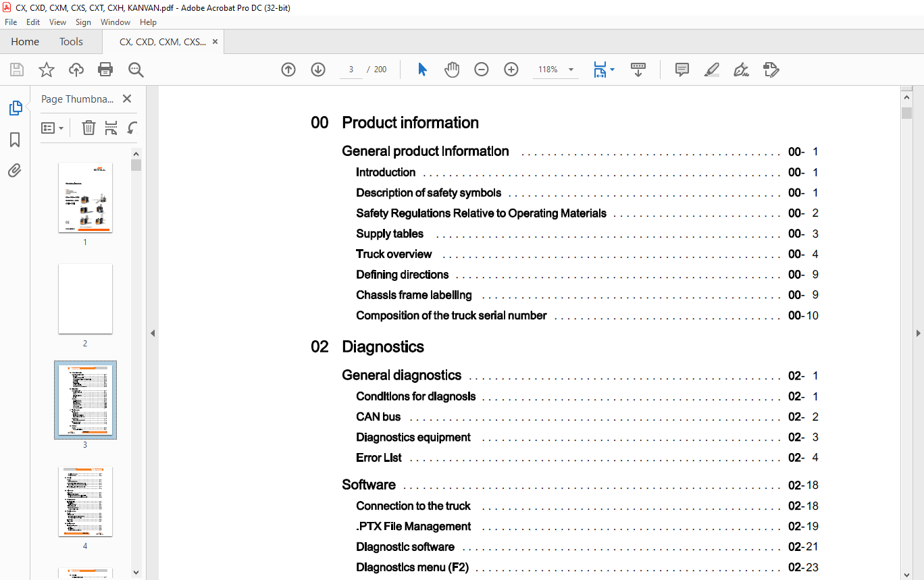This screenshot has width=924, height=580.
Task: Open the Help menu
Action: 148,22
